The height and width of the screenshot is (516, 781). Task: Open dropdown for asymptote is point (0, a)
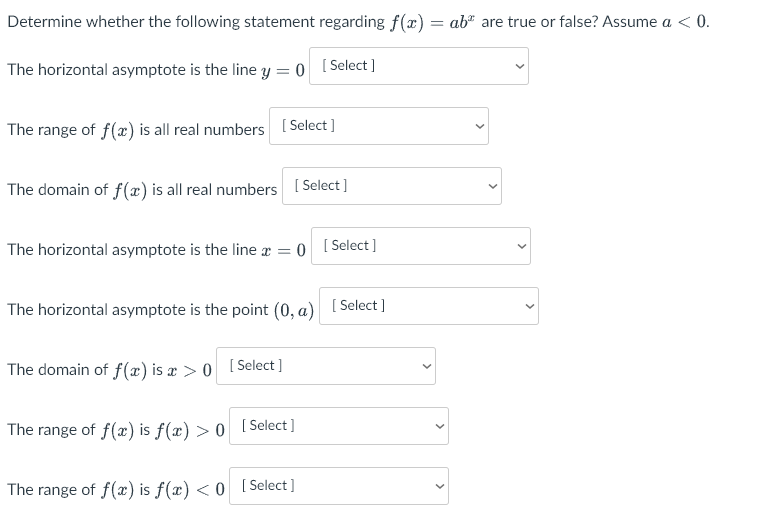tap(429, 306)
